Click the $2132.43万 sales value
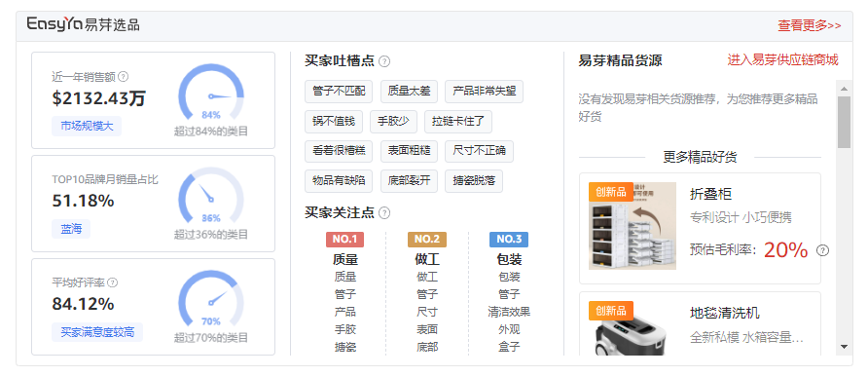 tap(98, 98)
